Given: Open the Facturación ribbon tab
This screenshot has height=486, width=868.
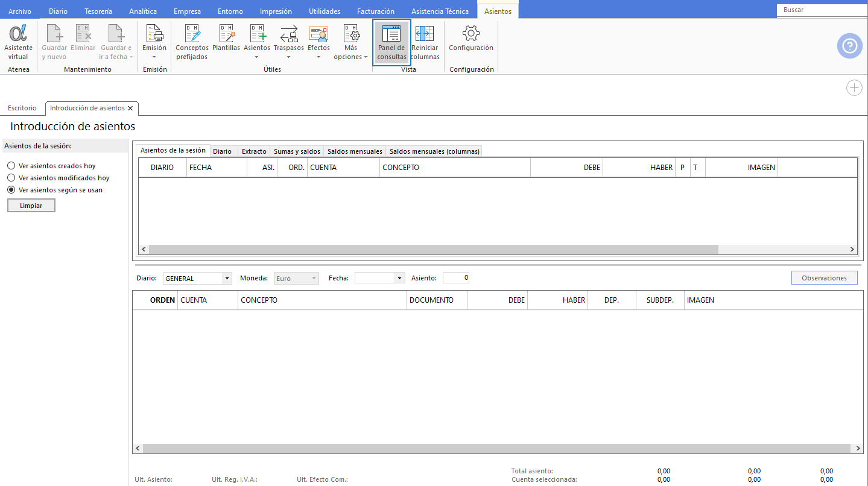Looking at the screenshot, I should (376, 11).
